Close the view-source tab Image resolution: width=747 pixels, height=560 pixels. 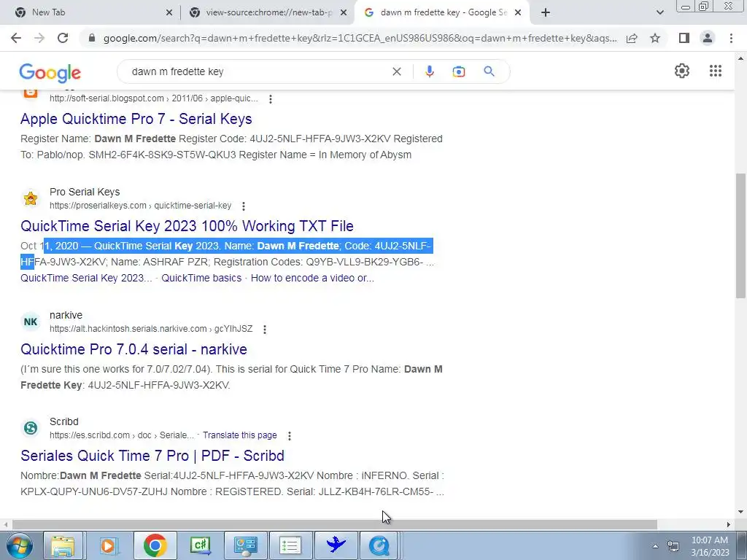(x=343, y=13)
